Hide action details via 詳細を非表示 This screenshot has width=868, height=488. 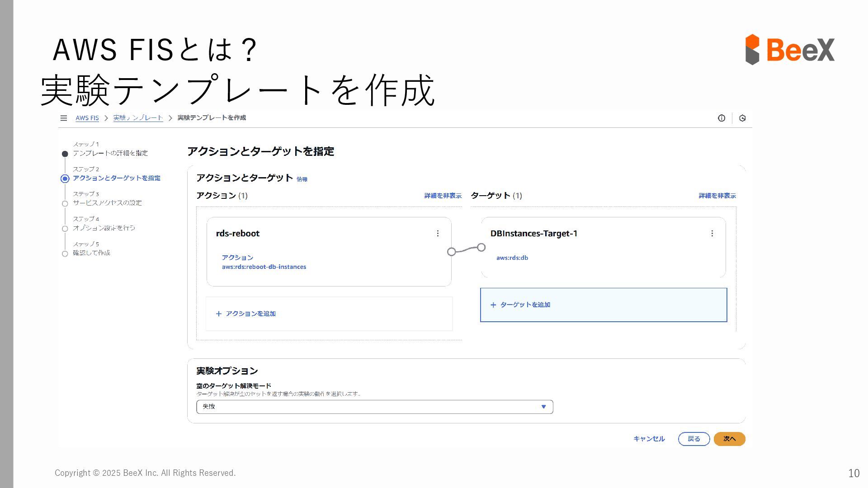pos(443,196)
